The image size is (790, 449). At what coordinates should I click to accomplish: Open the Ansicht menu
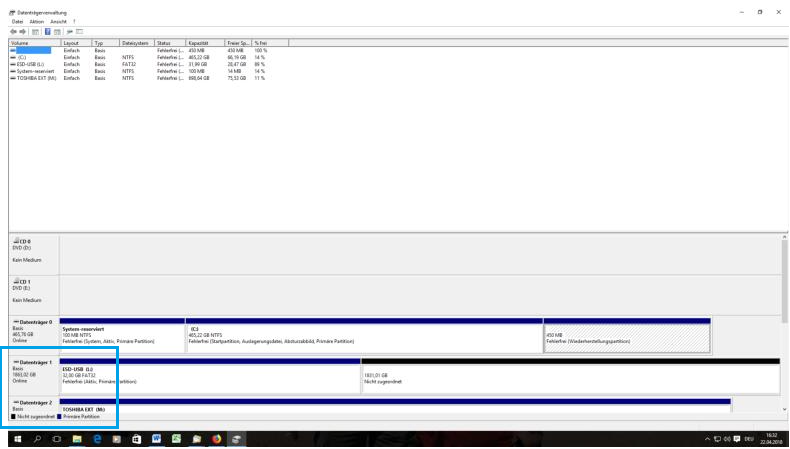(58, 22)
